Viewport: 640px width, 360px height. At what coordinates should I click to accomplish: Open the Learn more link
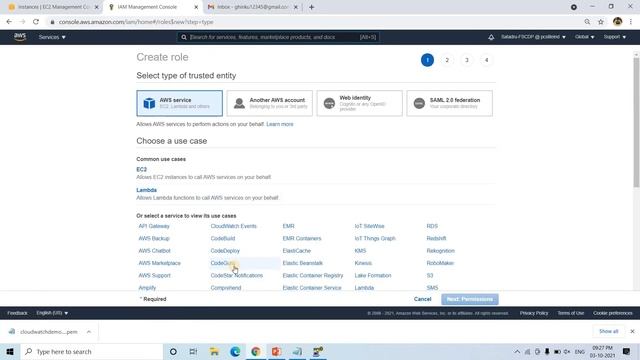click(280, 124)
